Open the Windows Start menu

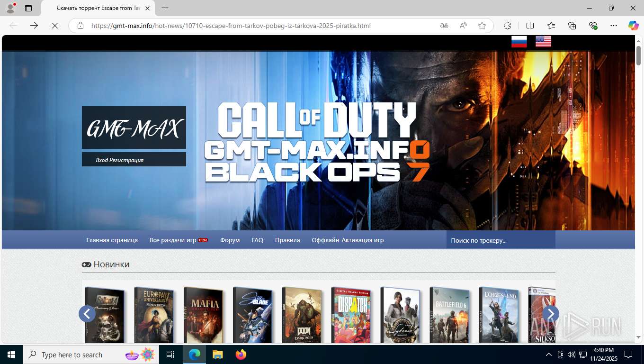pyautogui.click(x=11, y=355)
